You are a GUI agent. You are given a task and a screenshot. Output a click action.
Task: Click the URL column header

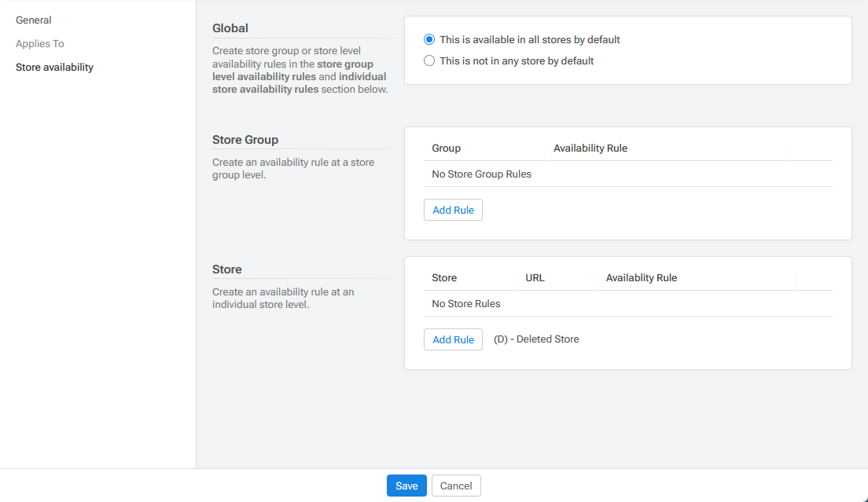pyautogui.click(x=535, y=278)
